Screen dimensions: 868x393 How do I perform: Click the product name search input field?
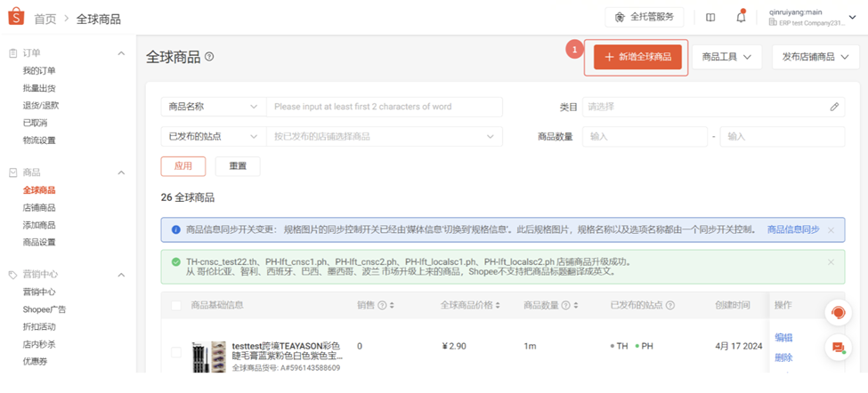[x=384, y=107]
